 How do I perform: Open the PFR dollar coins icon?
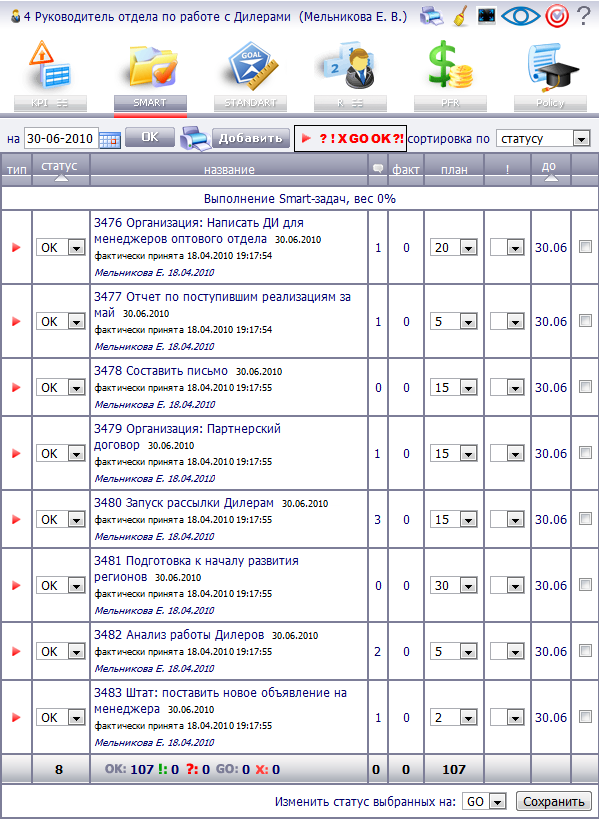450,65
